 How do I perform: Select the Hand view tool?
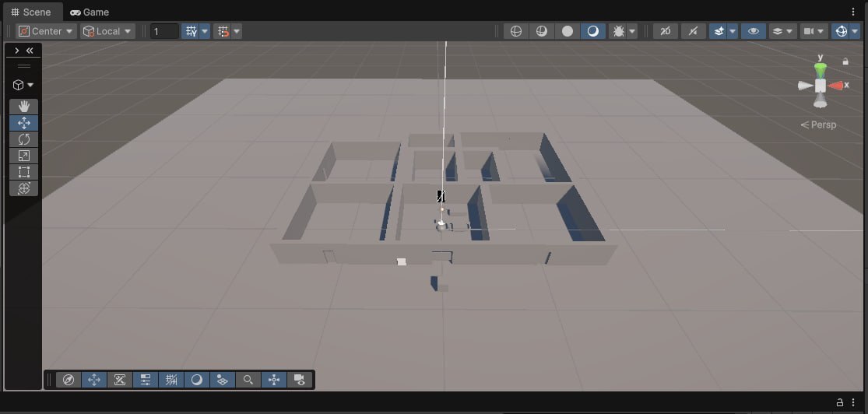[24, 107]
